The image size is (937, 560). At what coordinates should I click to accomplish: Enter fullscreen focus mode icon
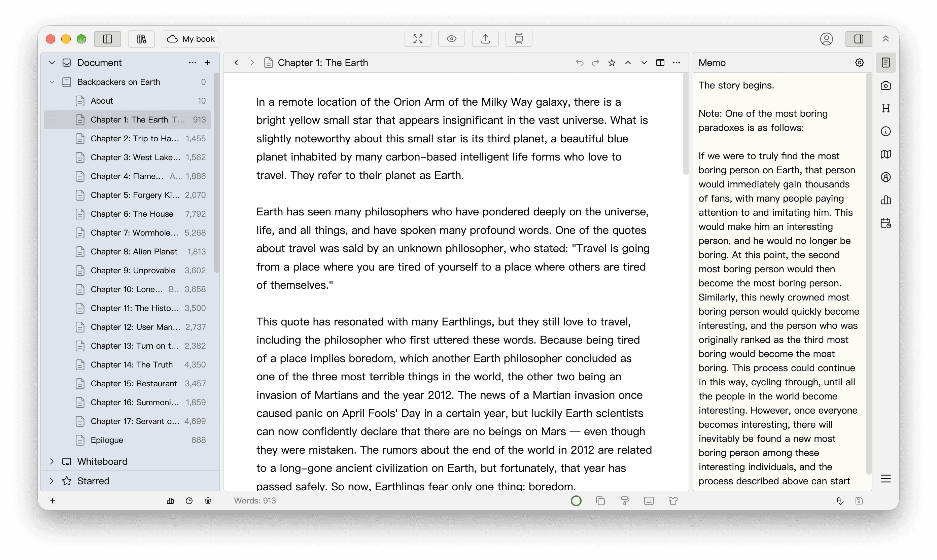pos(418,39)
